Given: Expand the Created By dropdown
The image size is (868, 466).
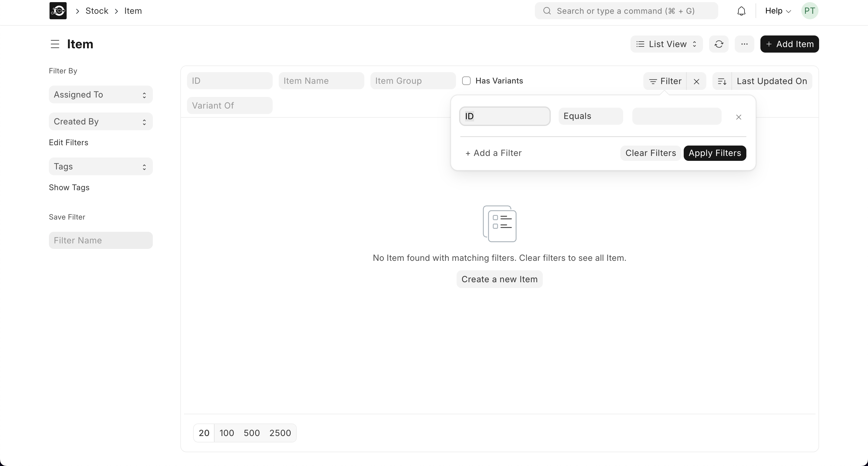Looking at the screenshot, I should pos(100,121).
